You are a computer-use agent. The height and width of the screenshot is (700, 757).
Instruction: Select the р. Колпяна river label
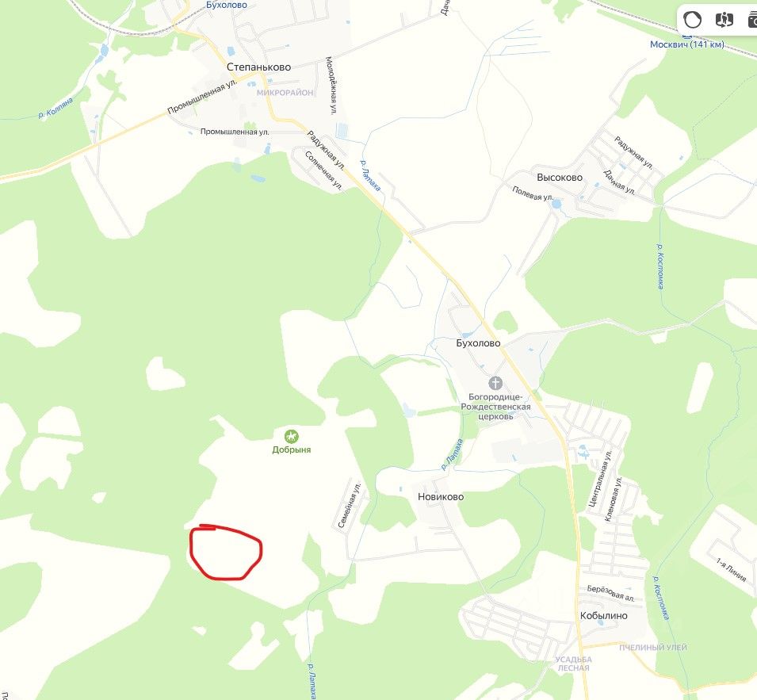[55, 108]
